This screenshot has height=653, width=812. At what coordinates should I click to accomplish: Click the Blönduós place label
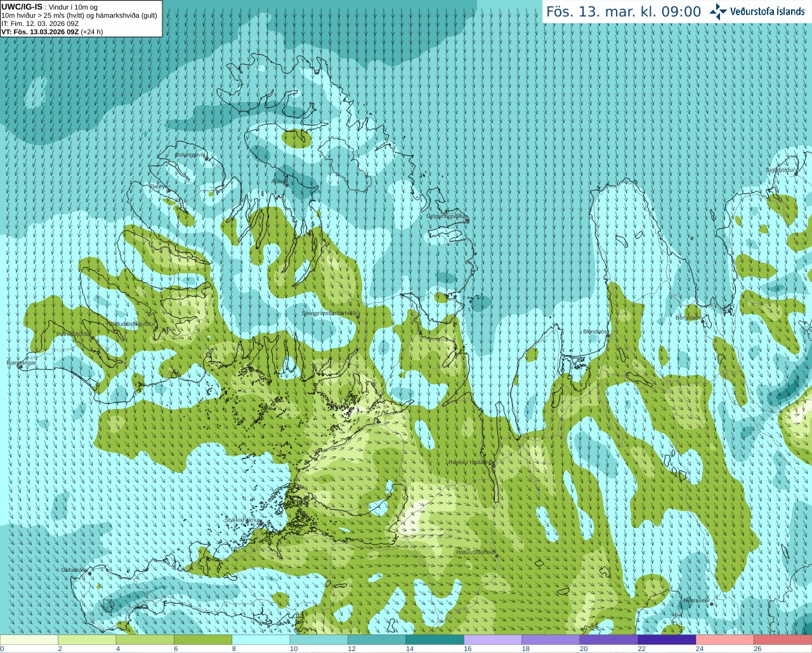pos(595,332)
